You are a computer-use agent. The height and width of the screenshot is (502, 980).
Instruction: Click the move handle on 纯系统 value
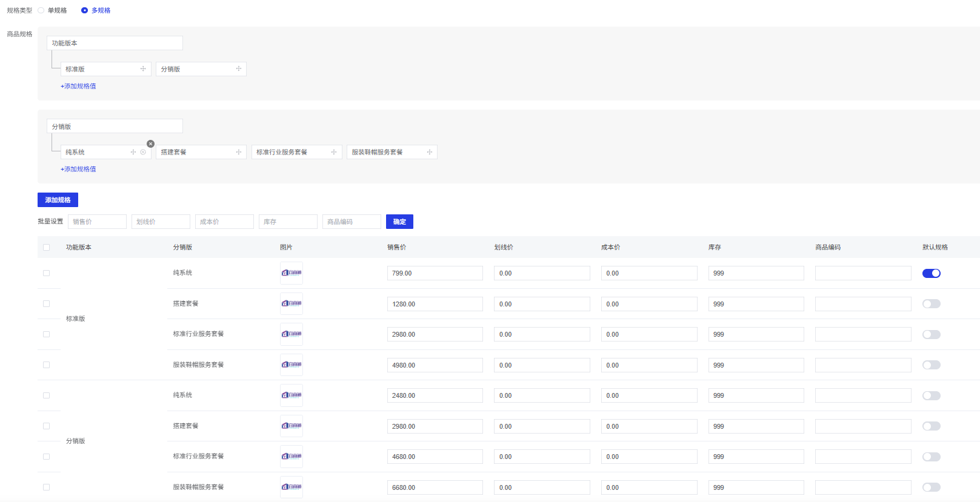[133, 152]
